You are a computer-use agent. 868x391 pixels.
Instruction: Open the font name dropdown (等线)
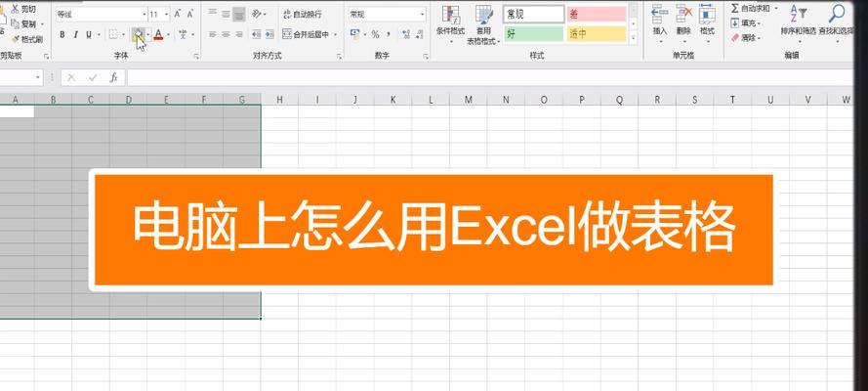[145, 15]
